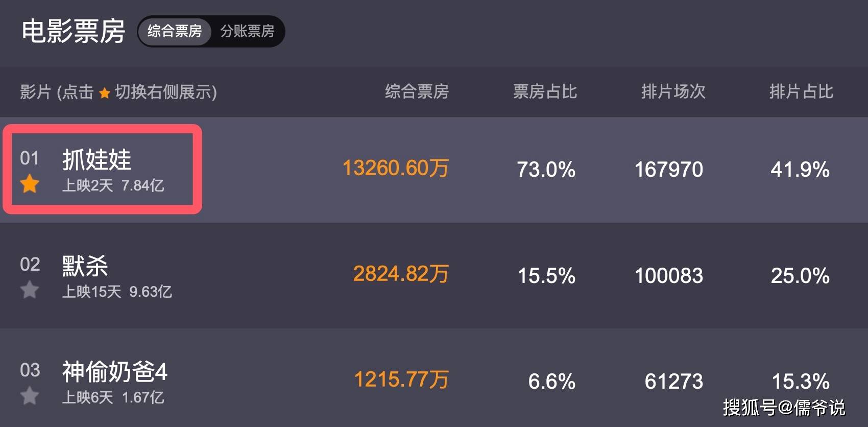This screenshot has height=427, width=868.
Task: Click the 排片占比 column header
Action: (801, 92)
